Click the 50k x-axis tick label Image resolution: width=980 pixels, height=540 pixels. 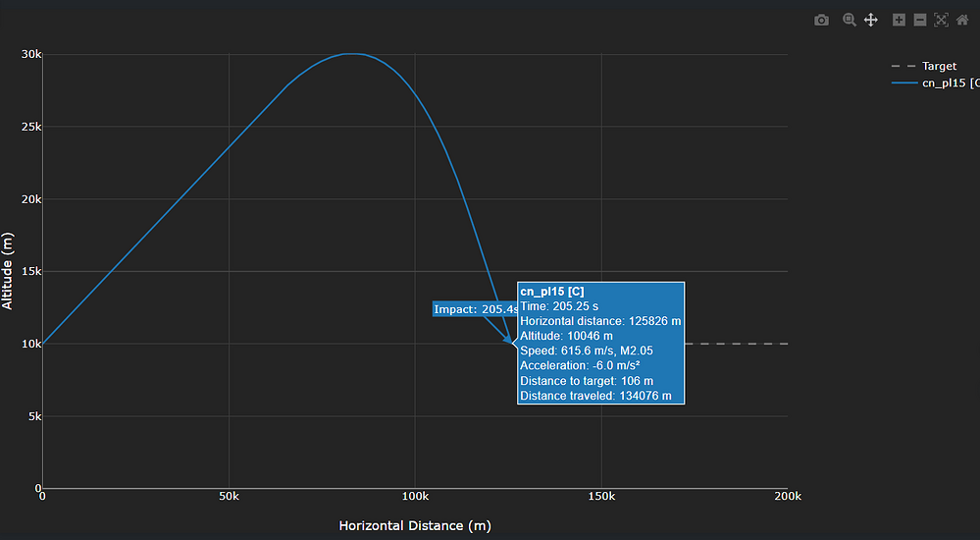pos(229,496)
